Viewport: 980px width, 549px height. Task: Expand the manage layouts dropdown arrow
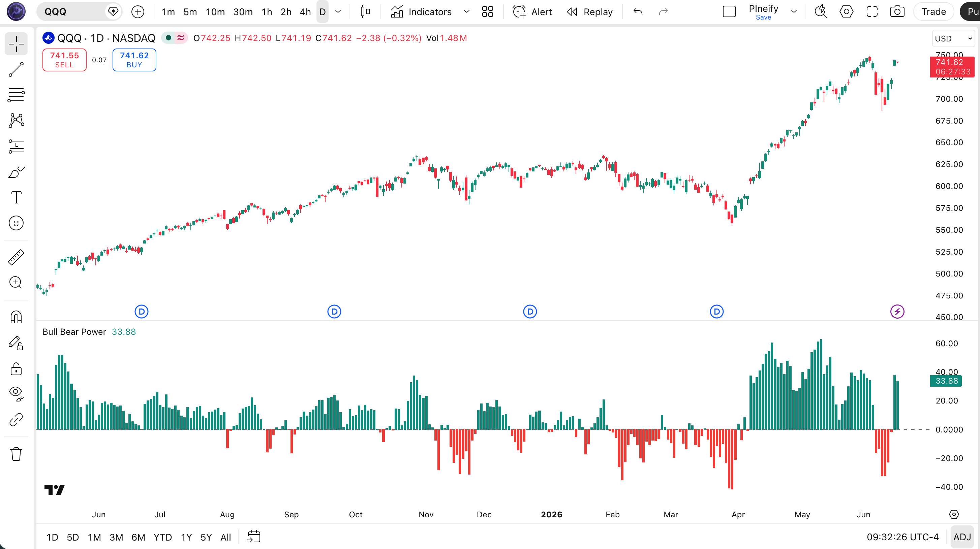794,12
